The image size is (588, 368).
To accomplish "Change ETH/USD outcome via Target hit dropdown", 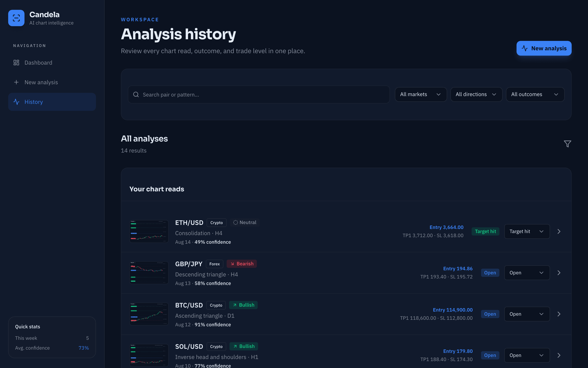I will (x=527, y=231).
